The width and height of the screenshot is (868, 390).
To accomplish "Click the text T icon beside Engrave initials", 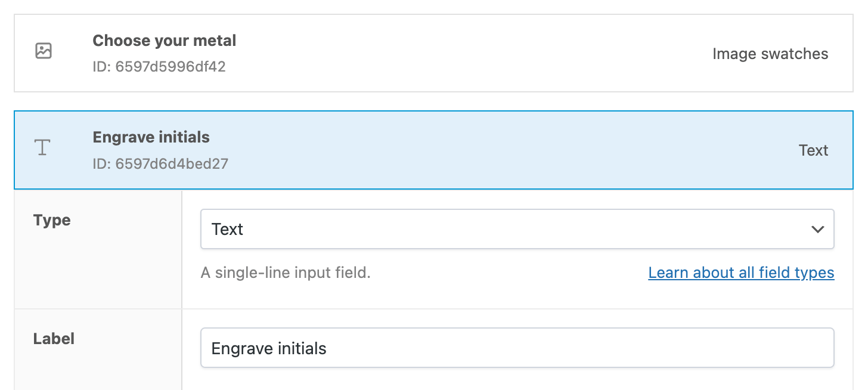I will pyautogui.click(x=42, y=147).
